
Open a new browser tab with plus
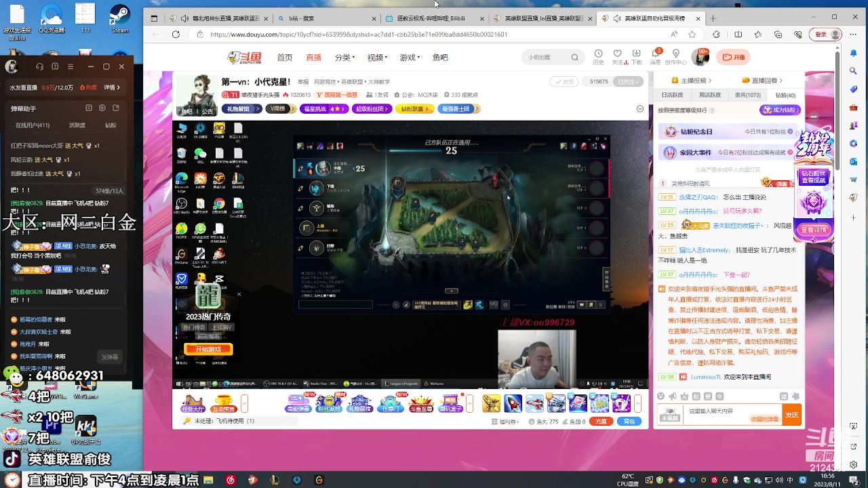(x=713, y=18)
